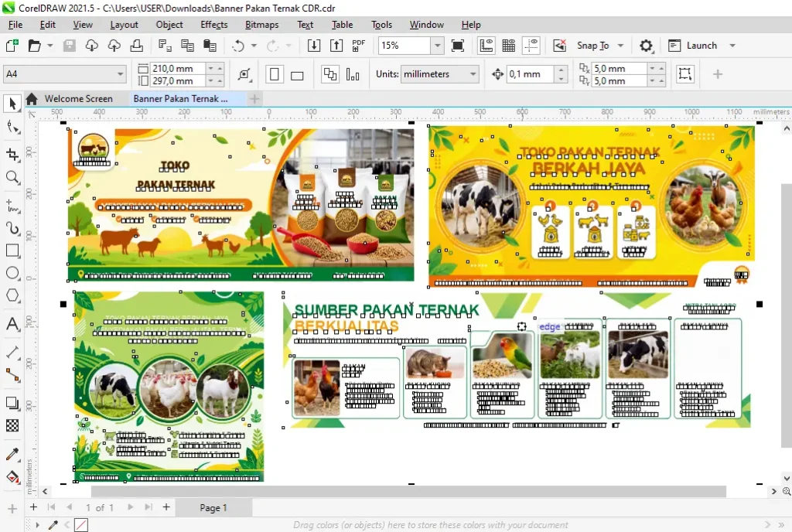Open the A4 page size dropdown
Image resolution: width=792 pixels, height=532 pixels.
[x=120, y=74]
